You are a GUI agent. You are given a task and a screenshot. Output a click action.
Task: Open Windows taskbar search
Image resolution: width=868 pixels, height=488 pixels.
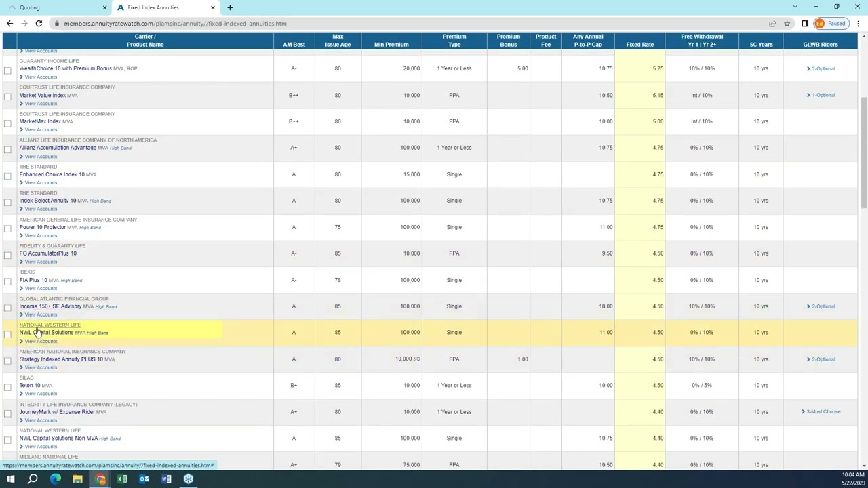click(x=33, y=479)
